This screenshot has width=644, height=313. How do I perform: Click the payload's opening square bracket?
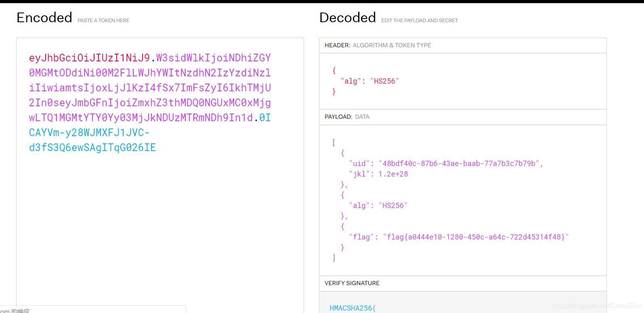pyautogui.click(x=334, y=143)
